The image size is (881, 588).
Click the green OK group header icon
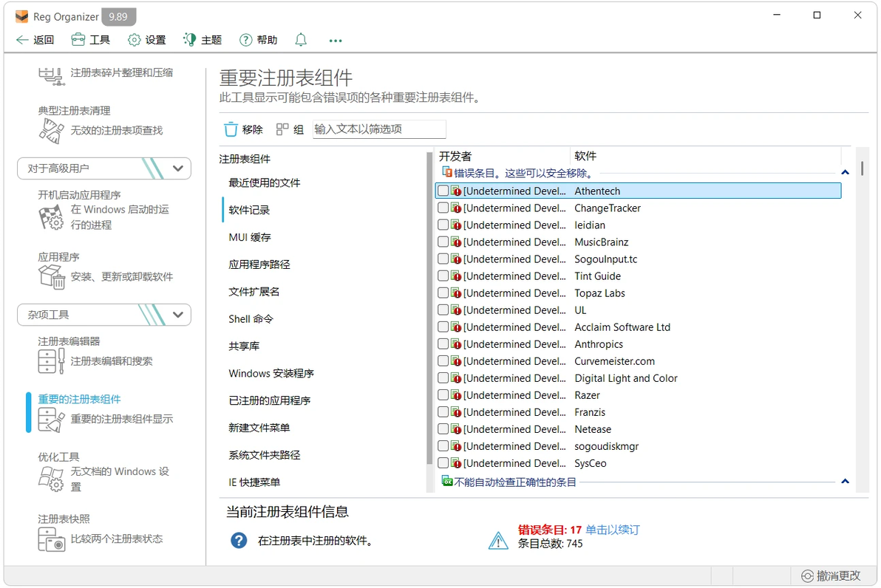pos(447,482)
